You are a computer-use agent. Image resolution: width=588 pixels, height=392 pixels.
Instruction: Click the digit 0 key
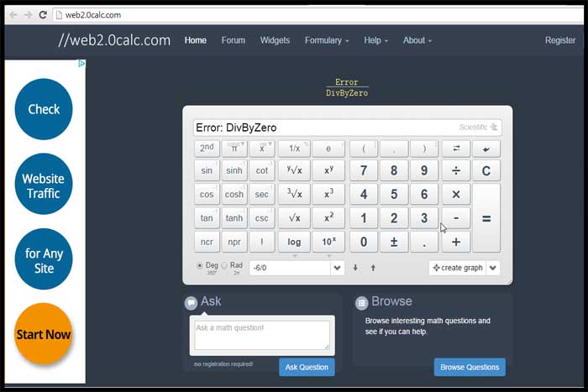(364, 242)
